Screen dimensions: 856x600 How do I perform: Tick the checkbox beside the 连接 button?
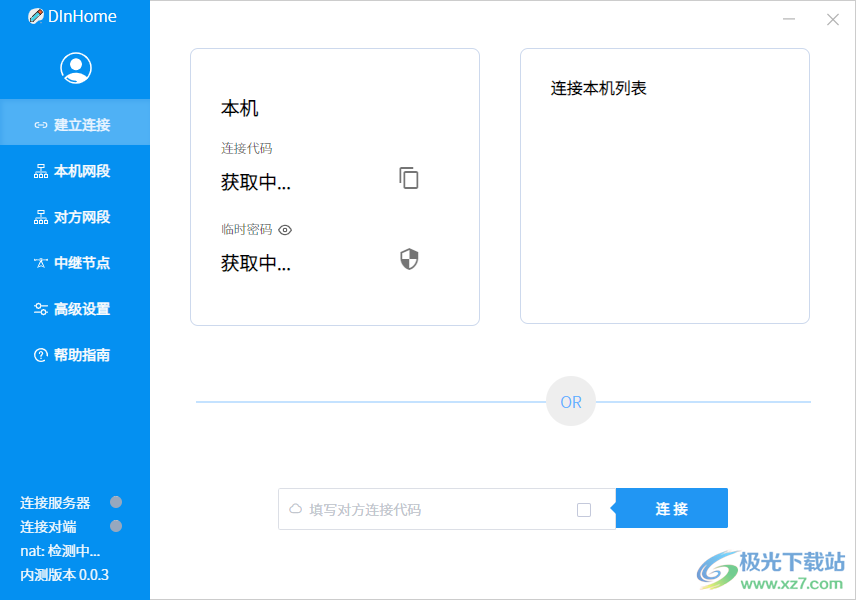click(x=584, y=508)
